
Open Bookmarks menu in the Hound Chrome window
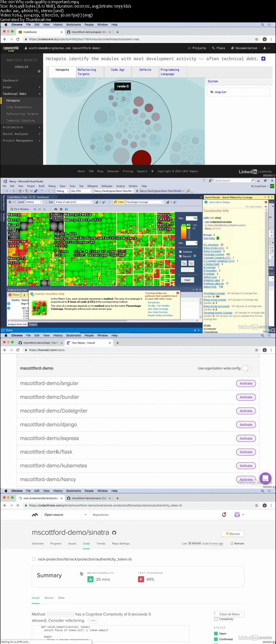[74, 335]
